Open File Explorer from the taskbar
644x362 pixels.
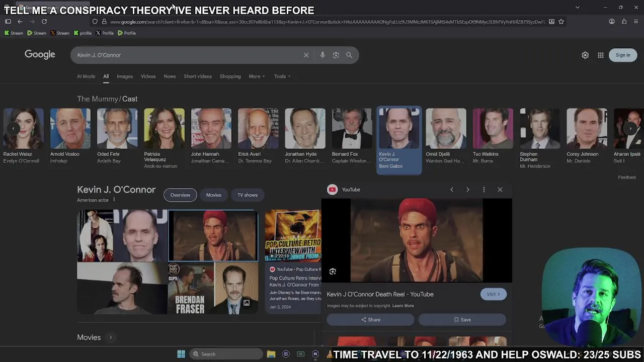(271, 354)
